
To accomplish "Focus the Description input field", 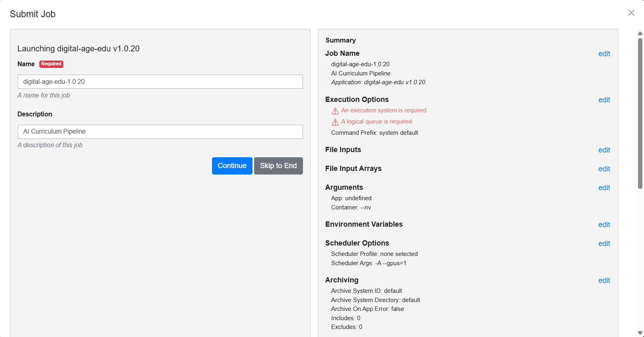I will click(x=160, y=132).
